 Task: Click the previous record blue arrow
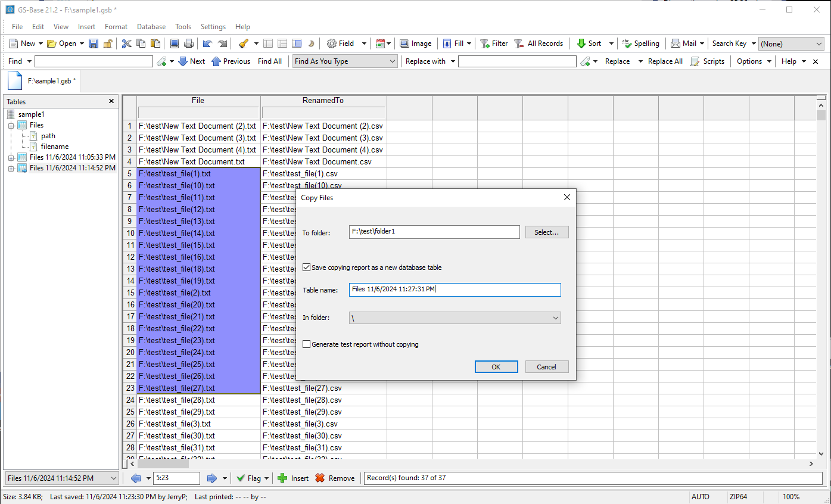coord(135,478)
